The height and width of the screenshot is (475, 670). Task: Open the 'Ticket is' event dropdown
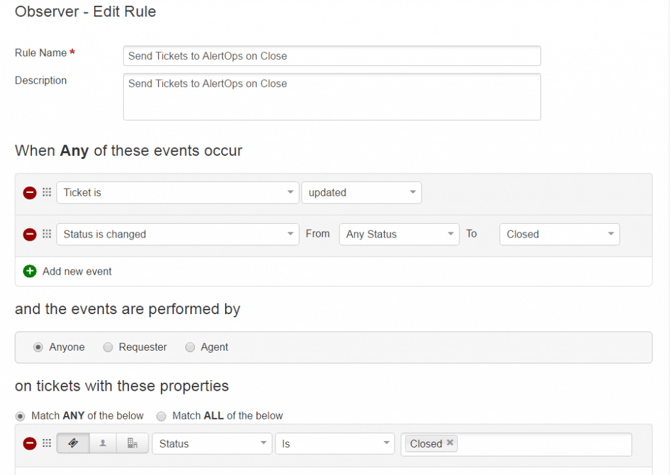(x=177, y=193)
